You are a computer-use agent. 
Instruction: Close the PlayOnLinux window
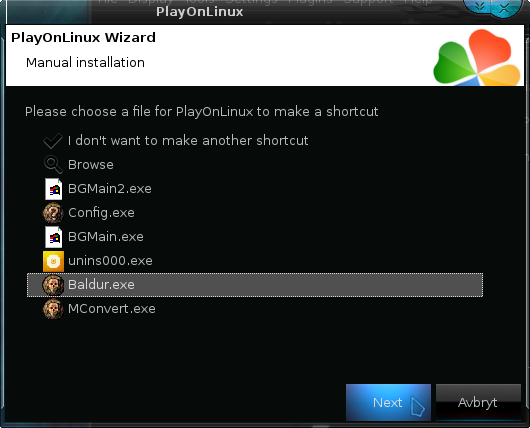click(x=505, y=7)
